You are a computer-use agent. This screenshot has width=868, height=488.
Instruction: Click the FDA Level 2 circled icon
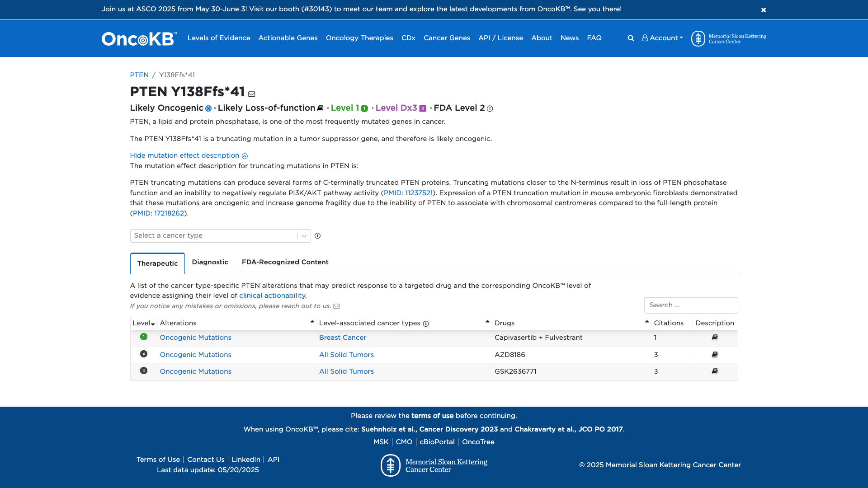(x=490, y=108)
